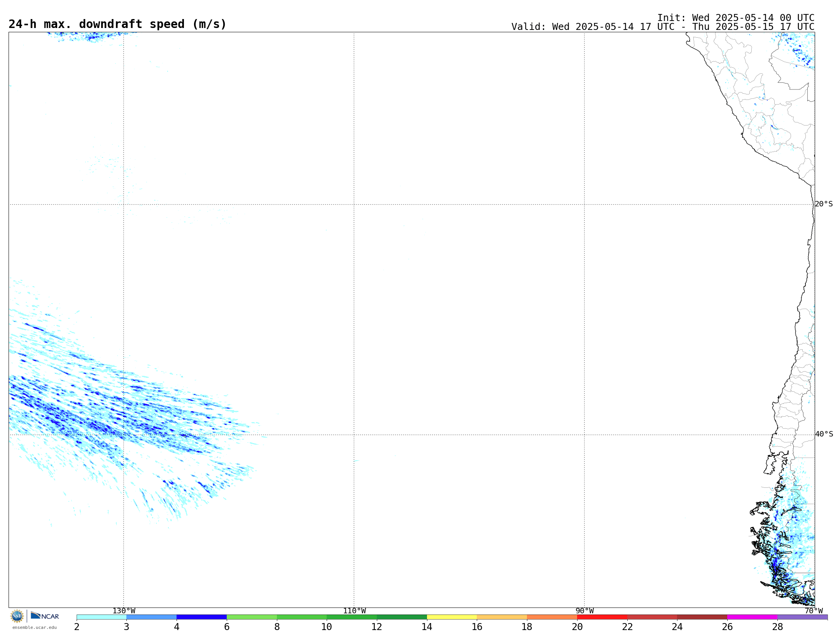Image resolution: width=840 pixels, height=632 pixels.
Task: Select the "Valid" time range text line
Action: click(x=663, y=27)
